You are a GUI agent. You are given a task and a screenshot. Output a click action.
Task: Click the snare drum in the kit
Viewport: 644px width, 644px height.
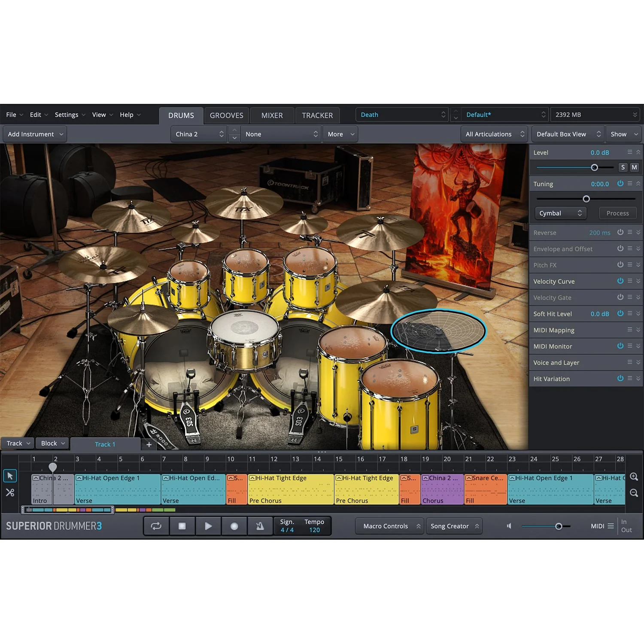click(x=244, y=341)
